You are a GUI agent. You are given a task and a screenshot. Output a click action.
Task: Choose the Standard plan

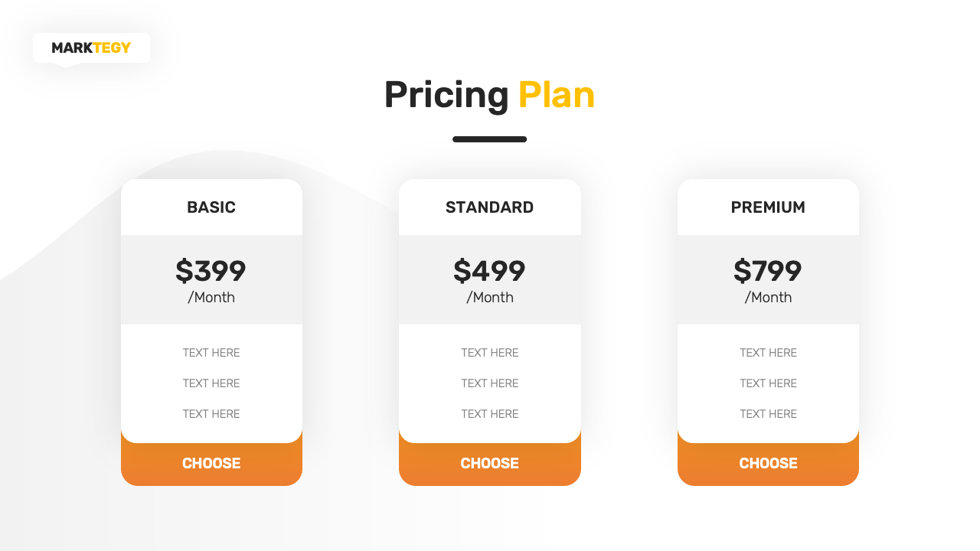(489, 463)
